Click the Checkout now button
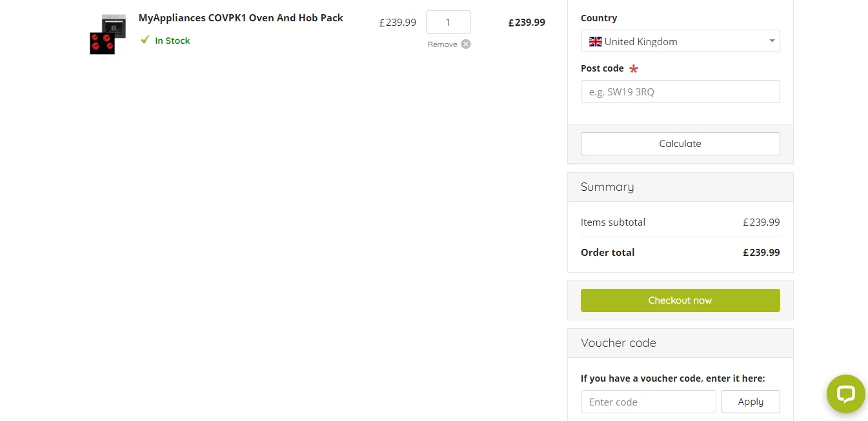The width and height of the screenshot is (868, 421). point(680,300)
